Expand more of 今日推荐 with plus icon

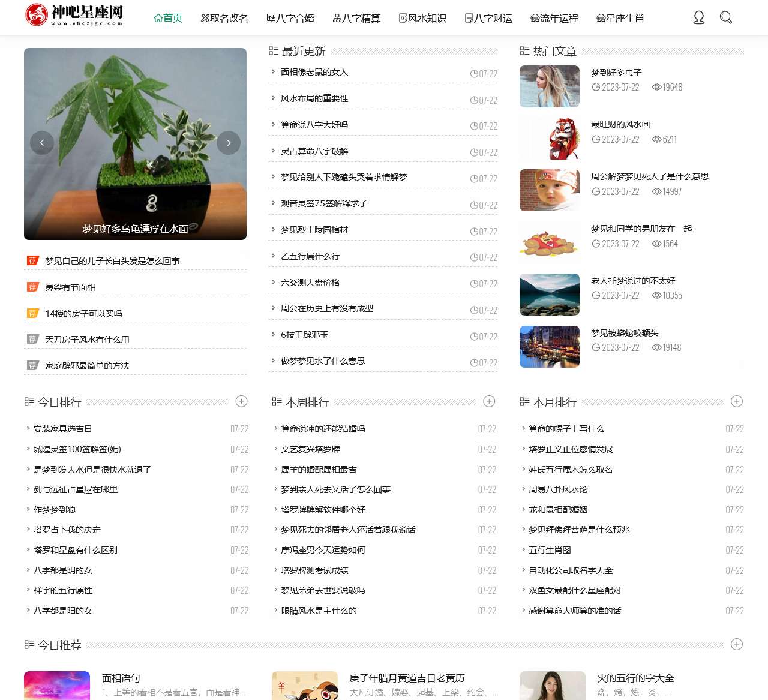[x=737, y=644]
